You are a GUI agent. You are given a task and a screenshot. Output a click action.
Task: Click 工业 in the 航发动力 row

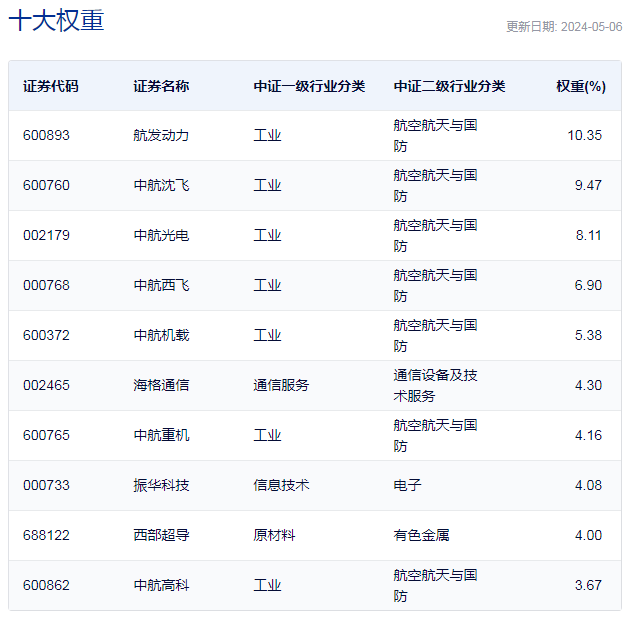[267, 135]
